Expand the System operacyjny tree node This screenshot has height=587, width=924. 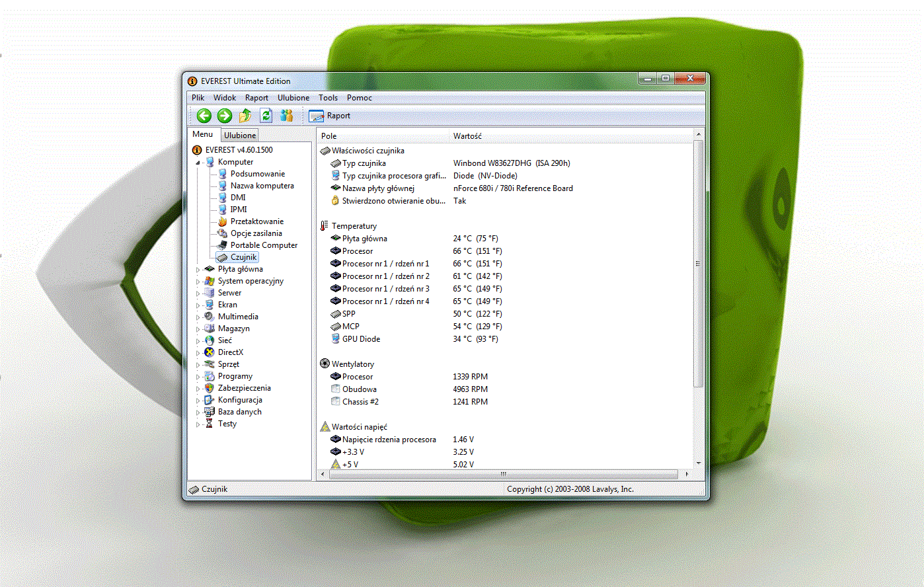[x=198, y=282]
